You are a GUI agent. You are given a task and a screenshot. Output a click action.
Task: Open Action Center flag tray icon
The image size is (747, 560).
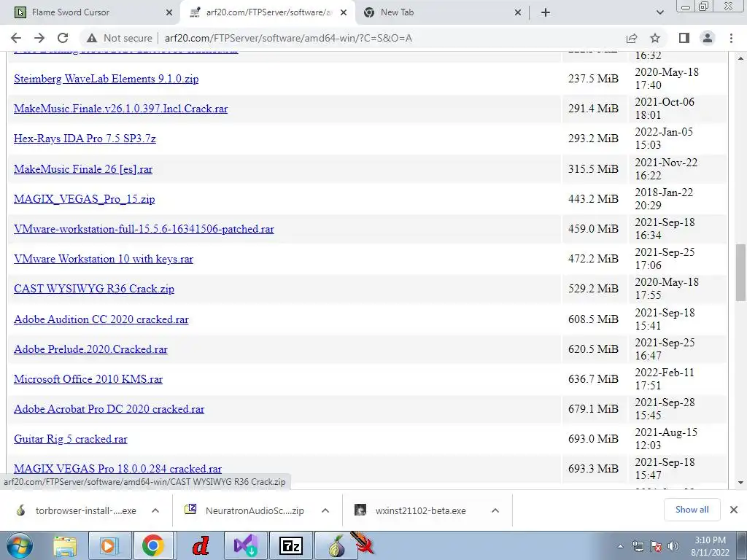coord(656,547)
